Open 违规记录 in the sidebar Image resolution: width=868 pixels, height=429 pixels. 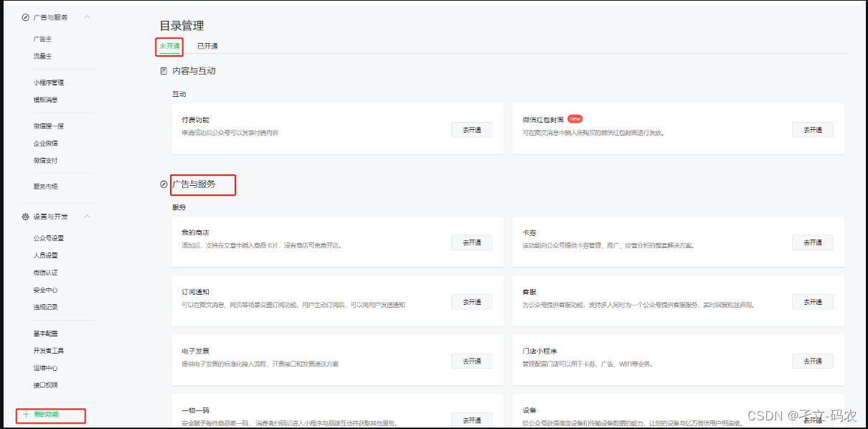45,307
